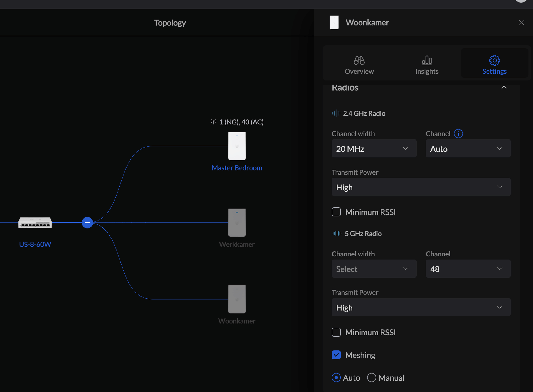
Task: Open the 2.4 GHz channel width dropdown
Action: pyautogui.click(x=374, y=148)
